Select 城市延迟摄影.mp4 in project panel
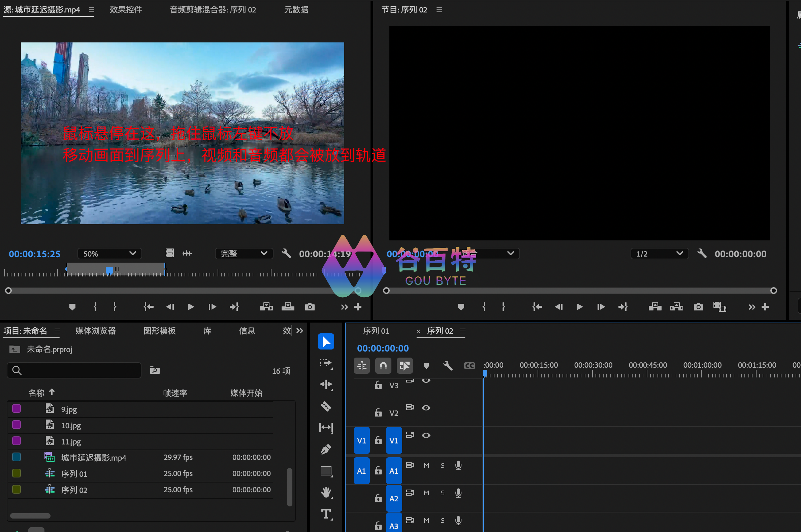This screenshot has width=801, height=532. (93, 457)
